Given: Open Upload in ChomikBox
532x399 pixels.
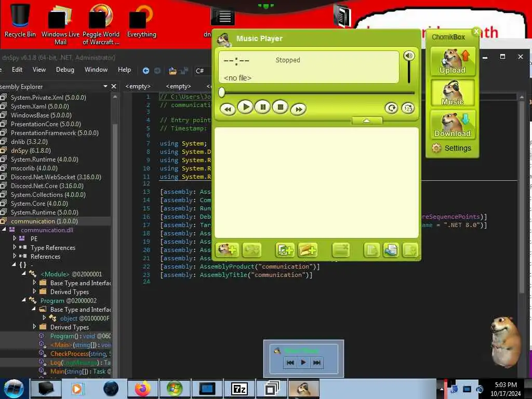Looking at the screenshot, I should tap(453, 61).
